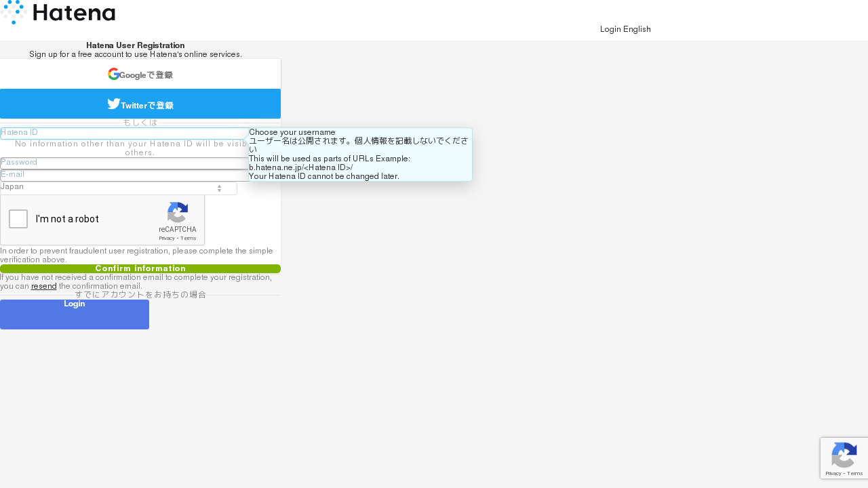868x488 pixels.
Task: Click the resend confirmation email link
Action: click(44, 286)
